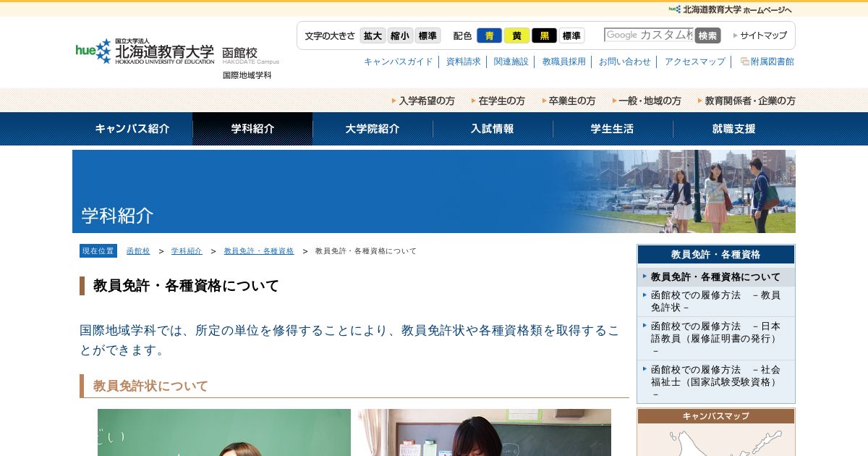The image size is (868, 456).
Task: Open お問い合わせ link
Action: 625,62
